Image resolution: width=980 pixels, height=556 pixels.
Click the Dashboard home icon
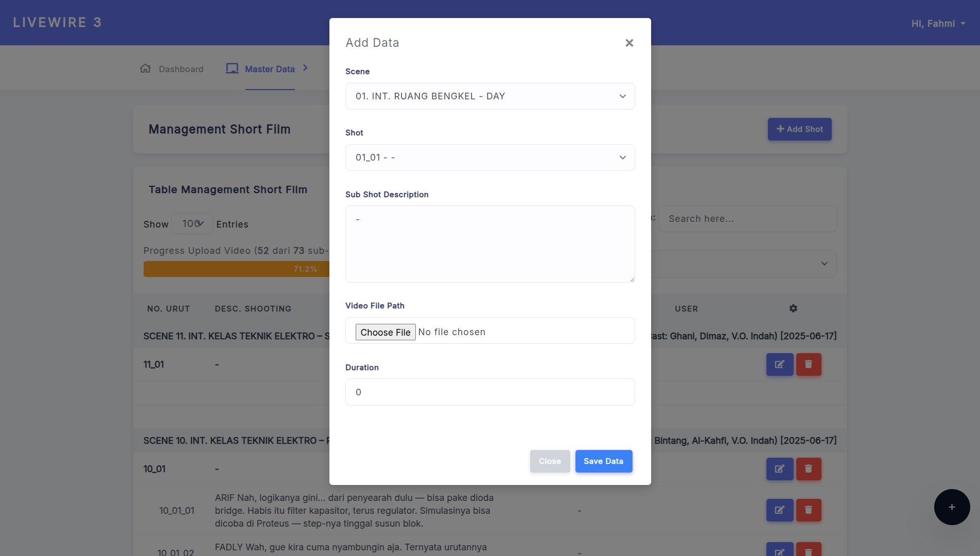point(146,68)
